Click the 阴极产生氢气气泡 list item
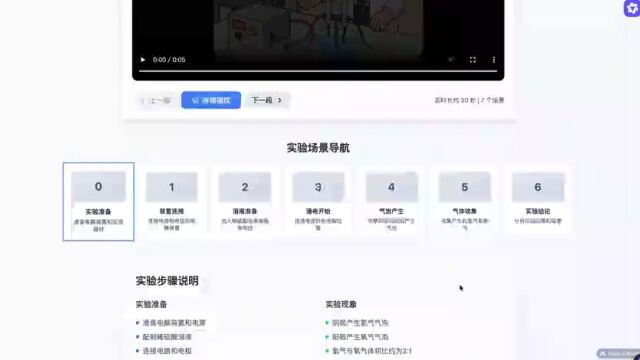 click(x=360, y=323)
